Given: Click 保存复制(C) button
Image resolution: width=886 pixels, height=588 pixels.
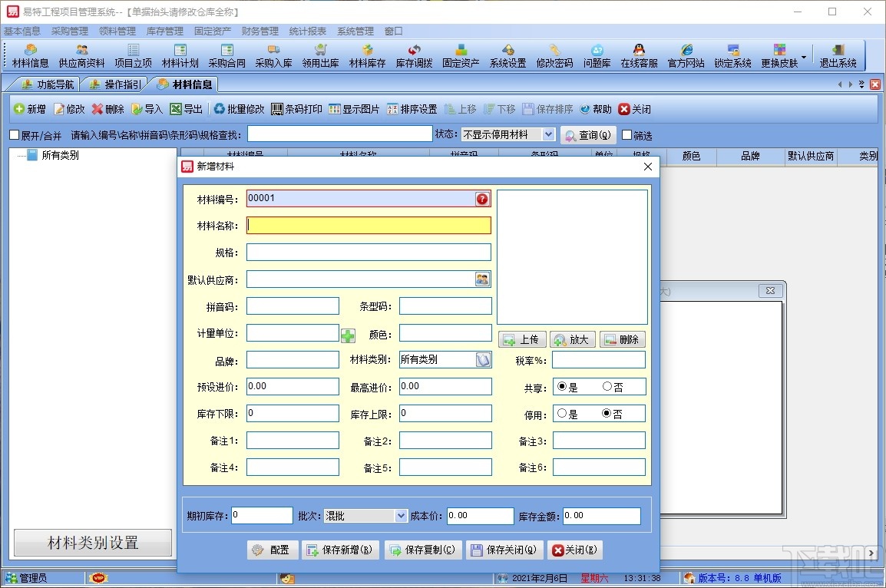Looking at the screenshot, I should (x=424, y=550).
